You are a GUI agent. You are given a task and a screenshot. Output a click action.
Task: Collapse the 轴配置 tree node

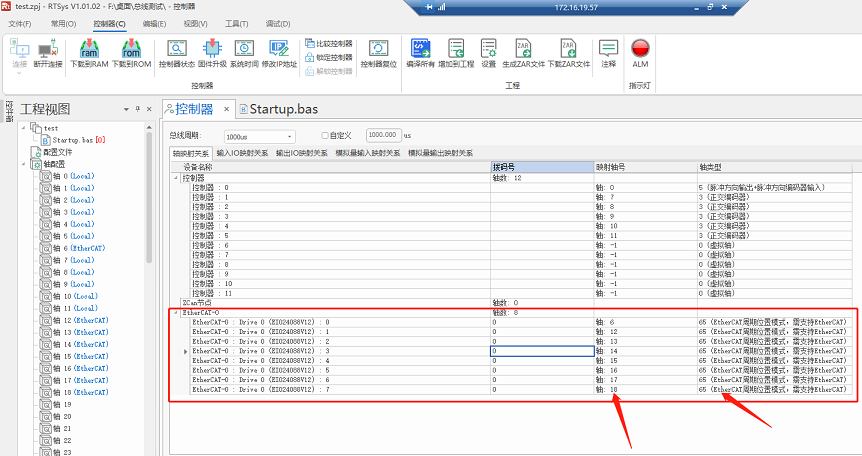[x=24, y=164]
